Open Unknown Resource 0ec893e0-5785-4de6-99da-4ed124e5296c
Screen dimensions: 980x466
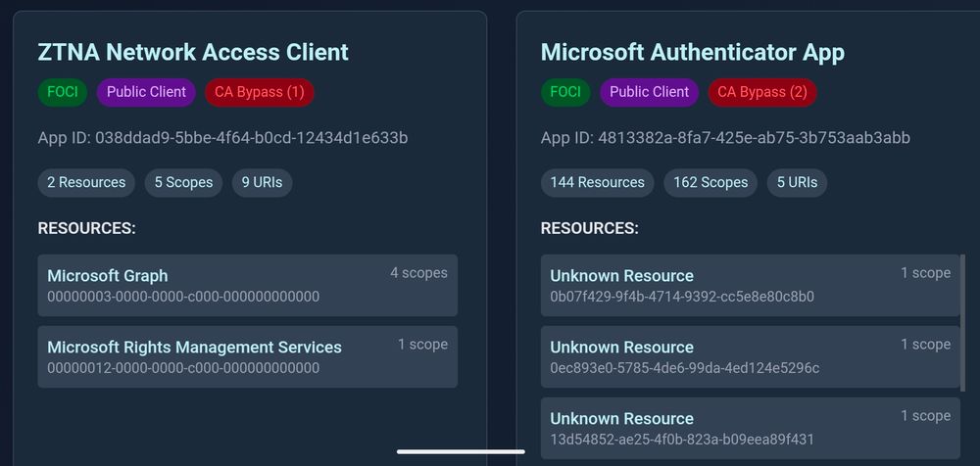(x=750, y=356)
